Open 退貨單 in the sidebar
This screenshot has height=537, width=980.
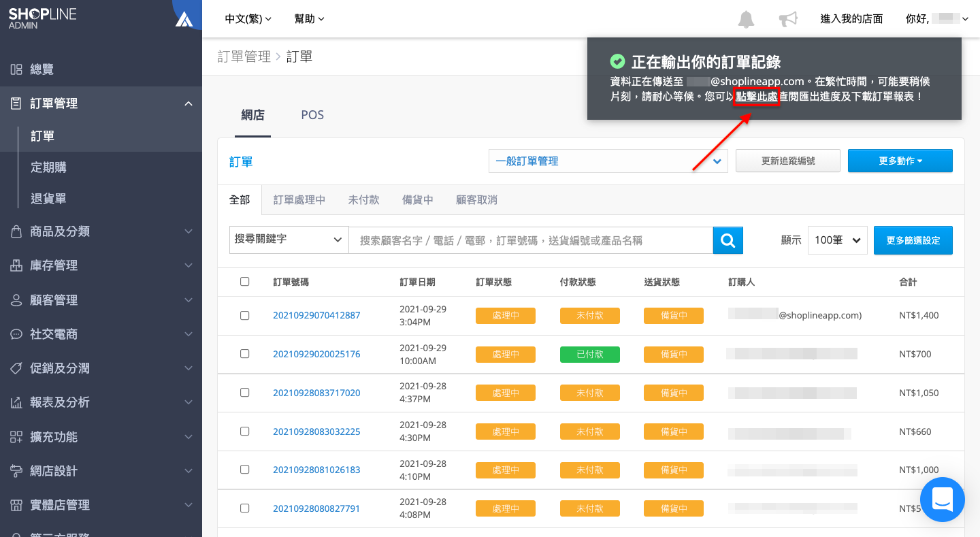pyautogui.click(x=49, y=199)
